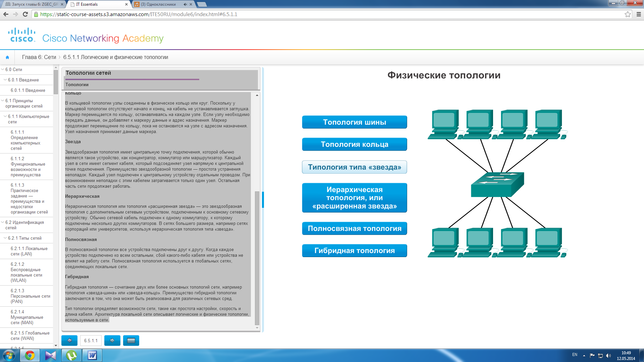The image size is (644, 362).
Task: Click text panel scroll up arrow
Action: pyautogui.click(x=257, y=95)
